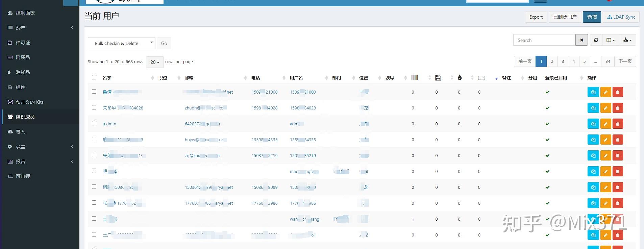Image resolution: width=644 pixels, height=249 pixels.
Task: Open the export data download icon menu
Action: point(627,40)
